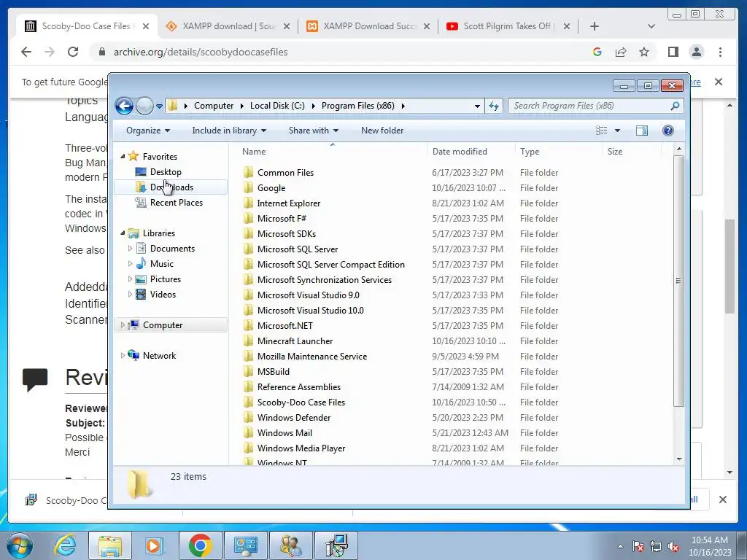Image resolution: width=747 pixels, height=560 pixels.
Task: Select the Minecraft Launcher folder icon
Action: click(x=248, y=341)
